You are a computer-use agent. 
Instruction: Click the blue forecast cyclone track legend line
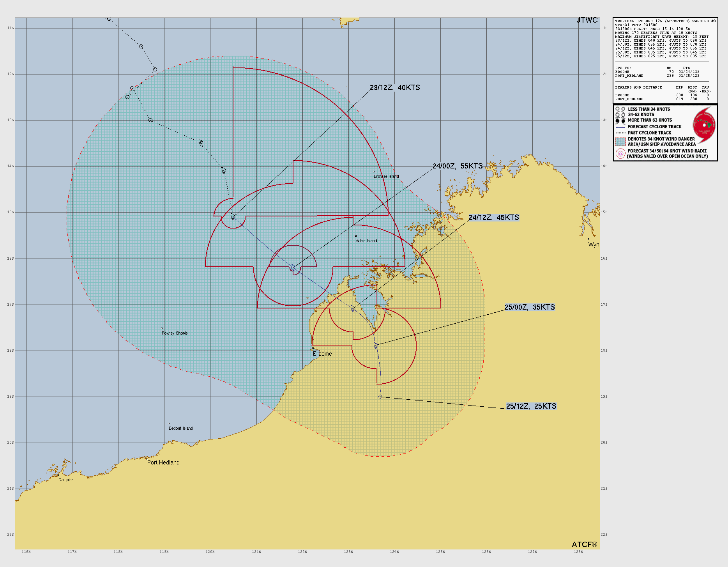(620, 127)
